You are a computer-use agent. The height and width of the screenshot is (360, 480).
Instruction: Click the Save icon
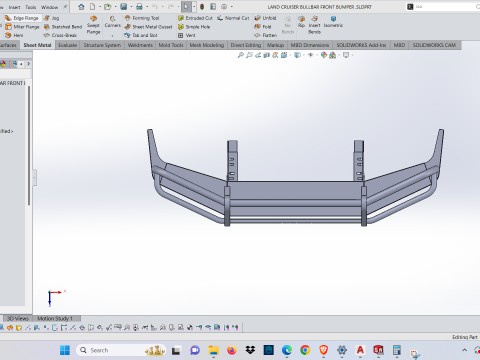[124, 7]
